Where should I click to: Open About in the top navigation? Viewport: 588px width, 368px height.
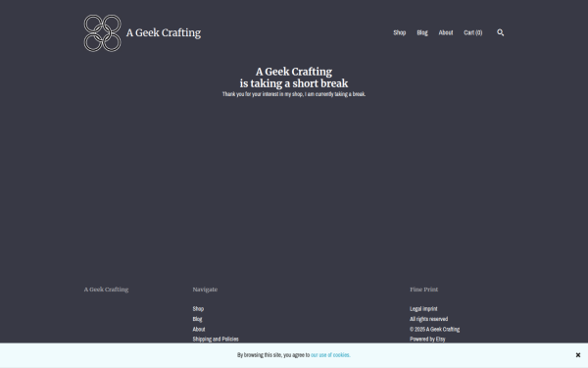(446, 32)
